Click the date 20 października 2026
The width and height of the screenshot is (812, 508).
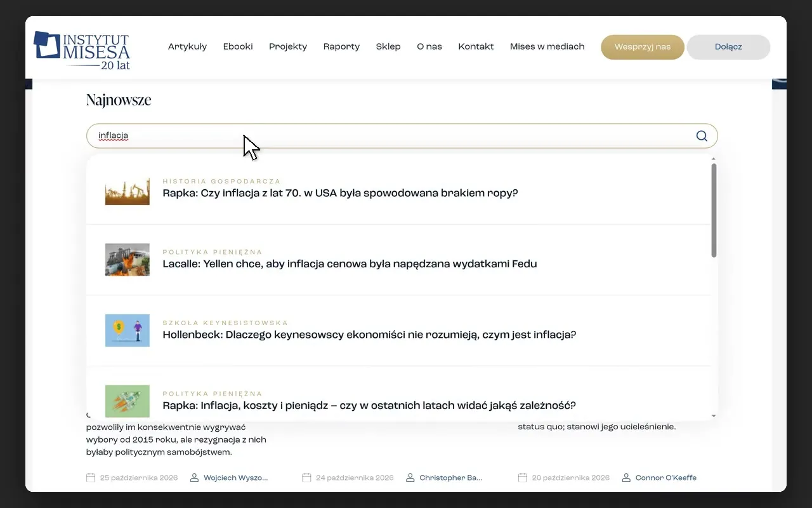[571, 478]
